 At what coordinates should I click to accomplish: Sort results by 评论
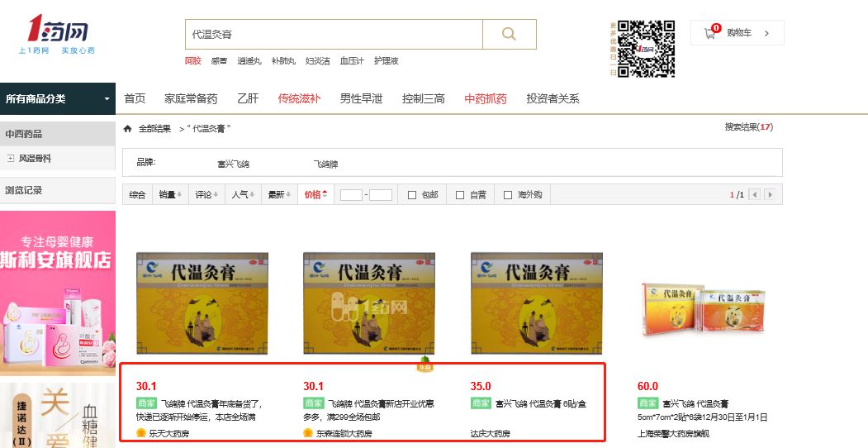click(206, 194)
